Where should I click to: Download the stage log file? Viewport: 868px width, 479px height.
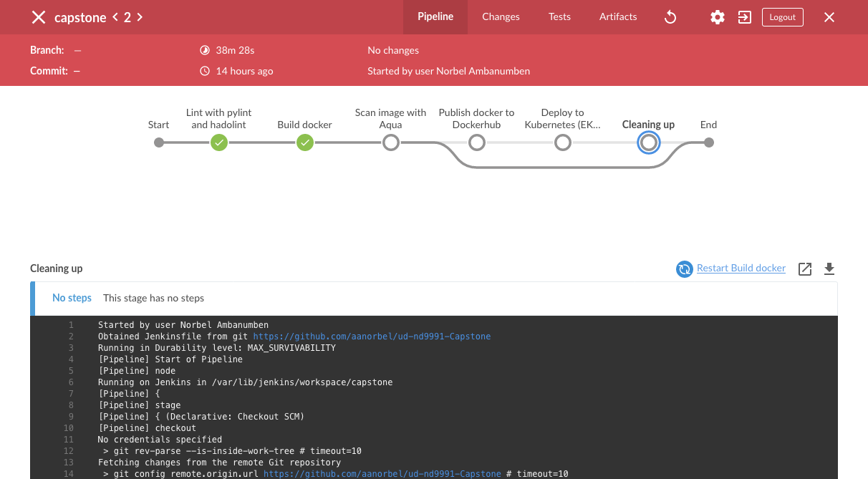click(829, 268)
